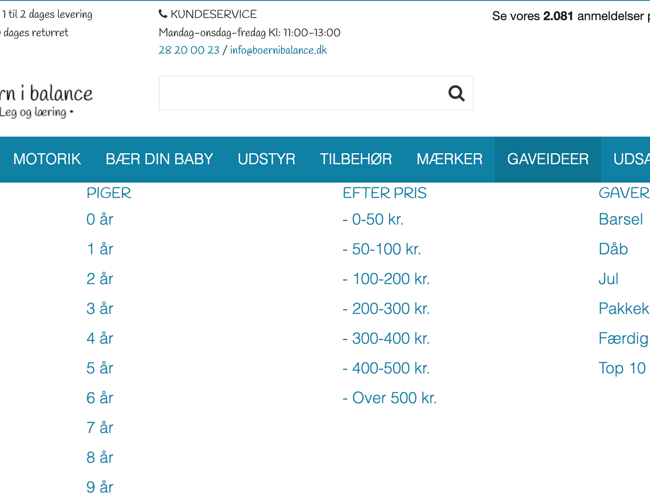
Task: Filter gifts by 100-200 kr.
Action: click(386, 279)
